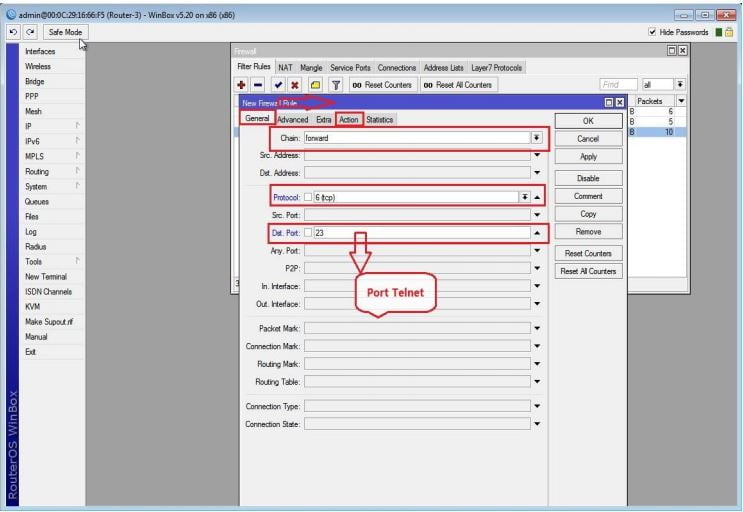Toggle the Protocol invert checkbox
Screen dimensions: 743x512
pyautogui.click(x=309, y=198)
